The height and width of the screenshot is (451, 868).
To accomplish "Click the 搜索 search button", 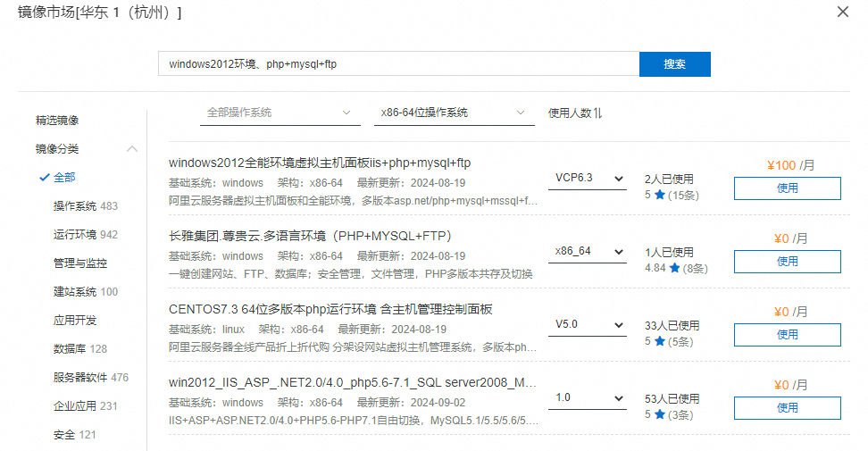I will [674, 64].
